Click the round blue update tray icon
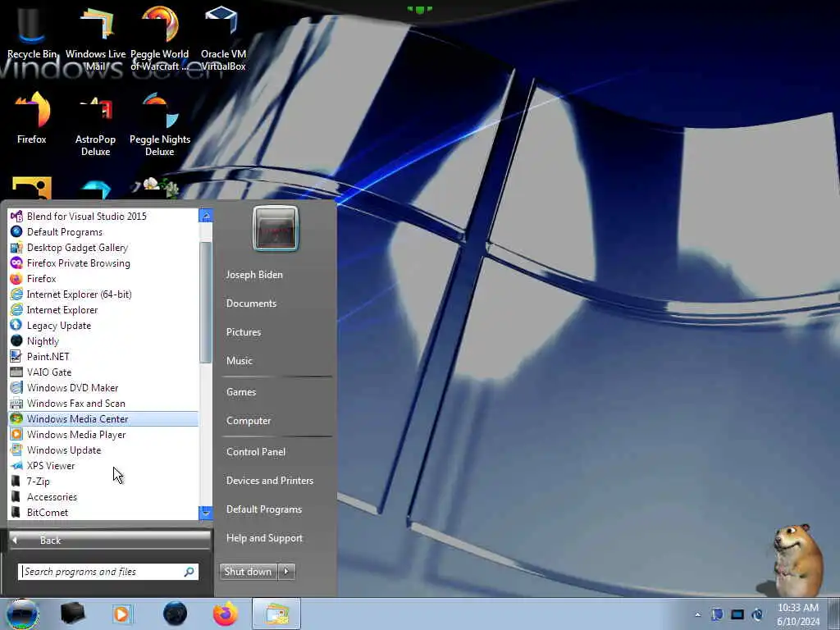The image size is (840, 630). pos(757,614)
